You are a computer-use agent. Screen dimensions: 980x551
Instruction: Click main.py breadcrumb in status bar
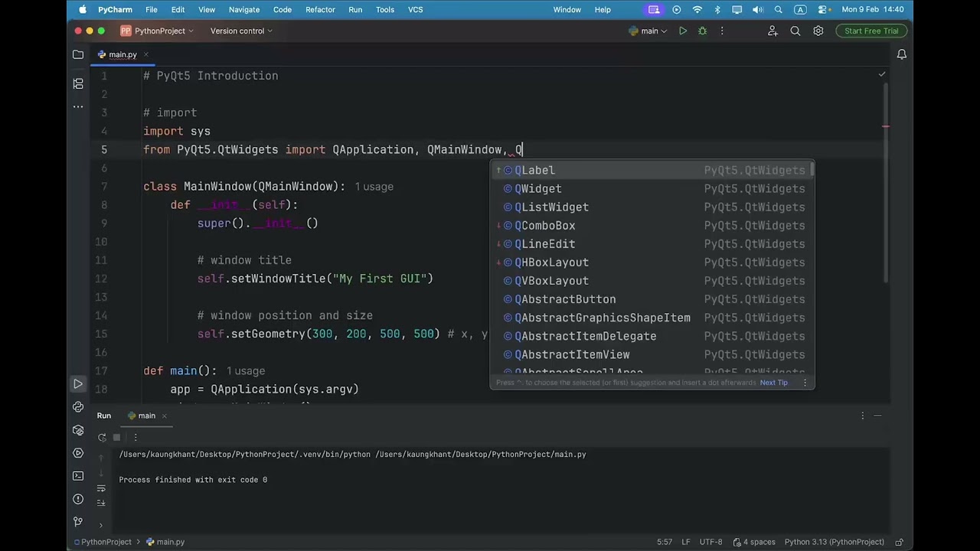click(165, 542)
